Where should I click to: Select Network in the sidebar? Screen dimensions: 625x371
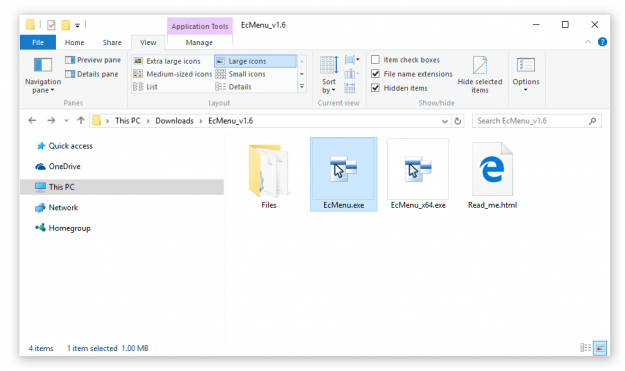(x=57, y=208)
